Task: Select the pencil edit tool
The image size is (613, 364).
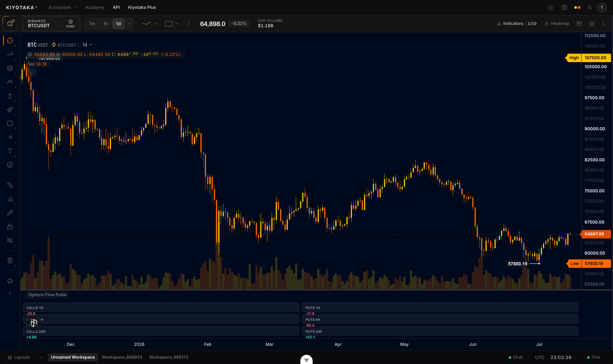Action: 10,213
